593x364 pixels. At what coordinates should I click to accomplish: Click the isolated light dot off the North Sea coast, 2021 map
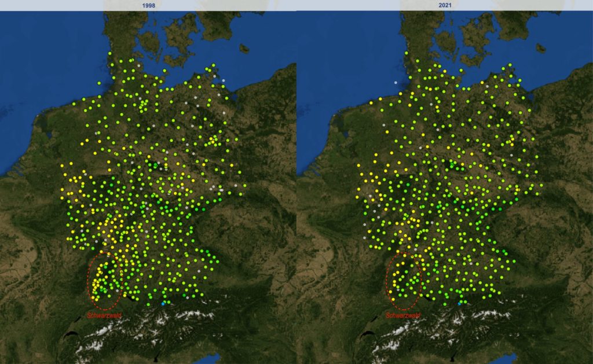coord(396,83)
